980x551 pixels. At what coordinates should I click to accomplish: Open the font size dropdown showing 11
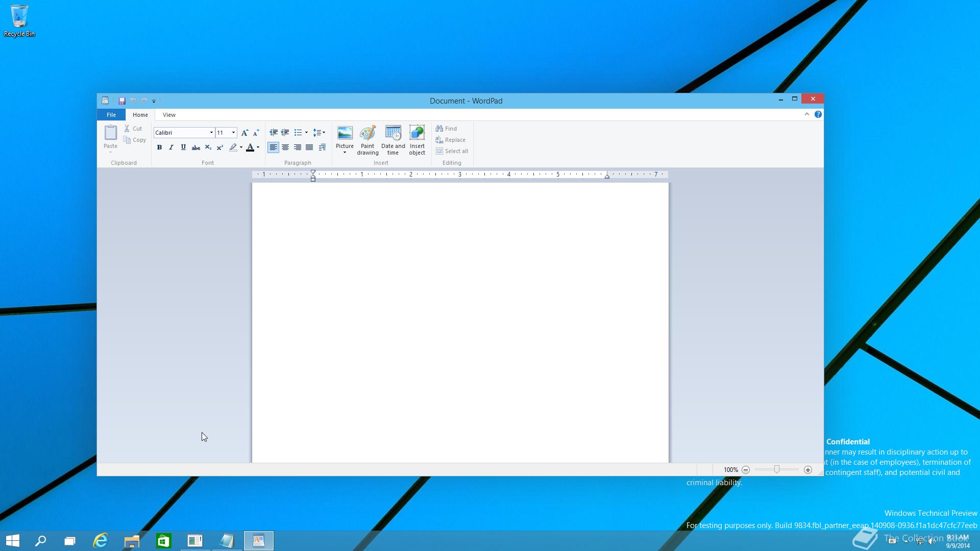(x=234, y=133)
